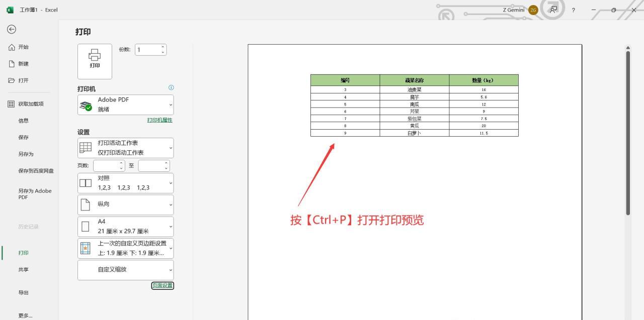This screenshot has width=644, height=320.
Task: Open the Collated (对照) dropdown
Action: pos(125,183)
